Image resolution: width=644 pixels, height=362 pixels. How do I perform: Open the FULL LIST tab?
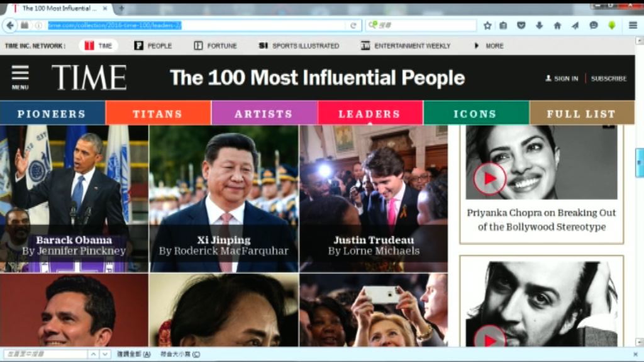581,114
